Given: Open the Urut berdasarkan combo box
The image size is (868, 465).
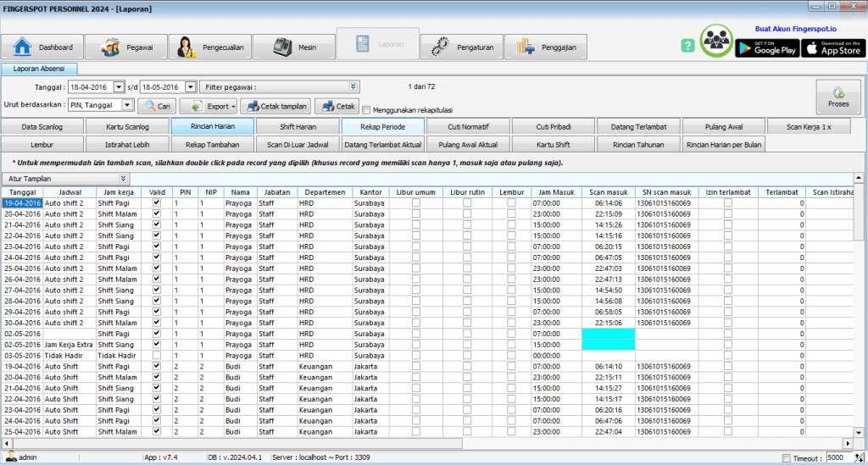Looking at the screenshot, I should pyautogui.click(x=128, y=106).
